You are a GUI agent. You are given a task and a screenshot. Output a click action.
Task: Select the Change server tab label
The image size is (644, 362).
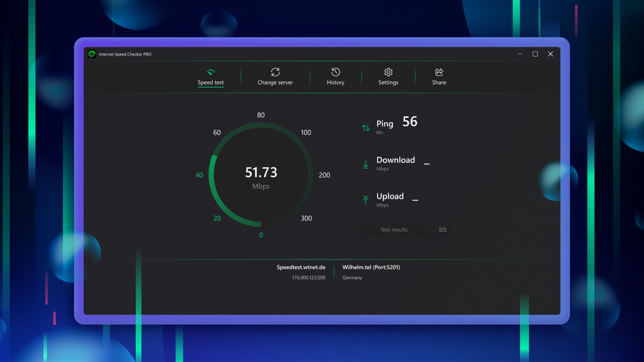[275, 82]
